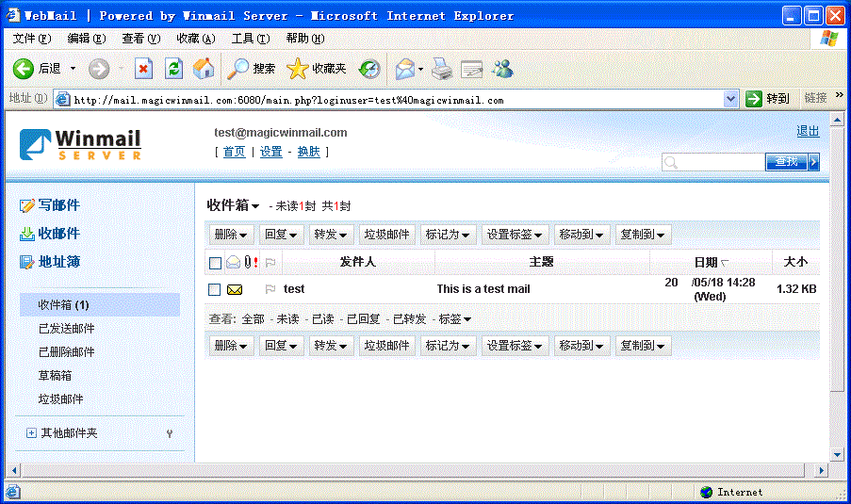Tick the checkbox for test mail
This screenshot has height=504, width=851.
(214, 290)
